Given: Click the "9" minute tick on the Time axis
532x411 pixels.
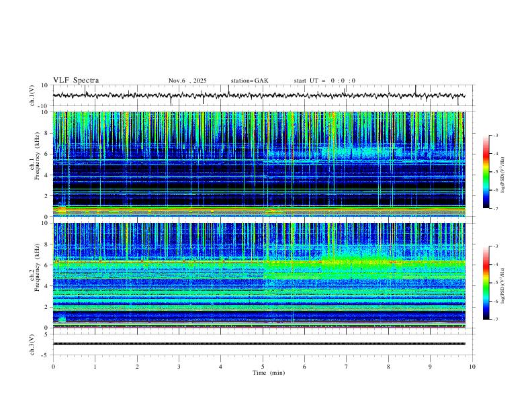Looking at the screenshot, I should [x=430, y=367].
